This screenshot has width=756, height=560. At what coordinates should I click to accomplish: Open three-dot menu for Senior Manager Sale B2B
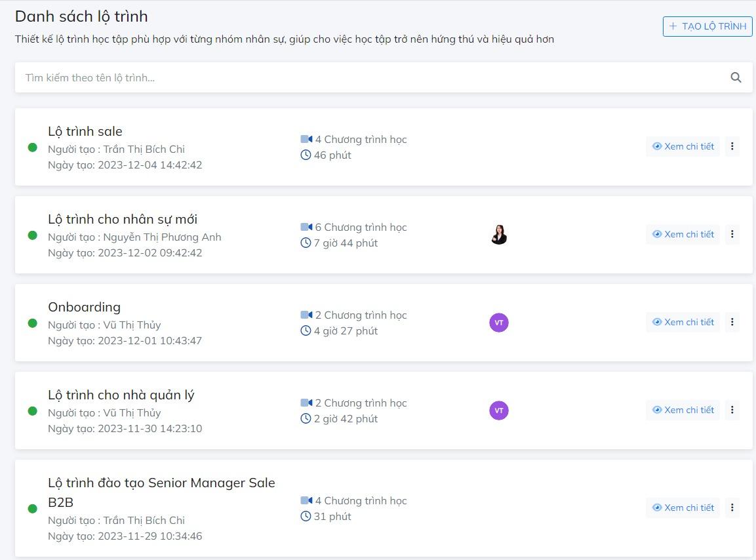(x=732, y=508)
